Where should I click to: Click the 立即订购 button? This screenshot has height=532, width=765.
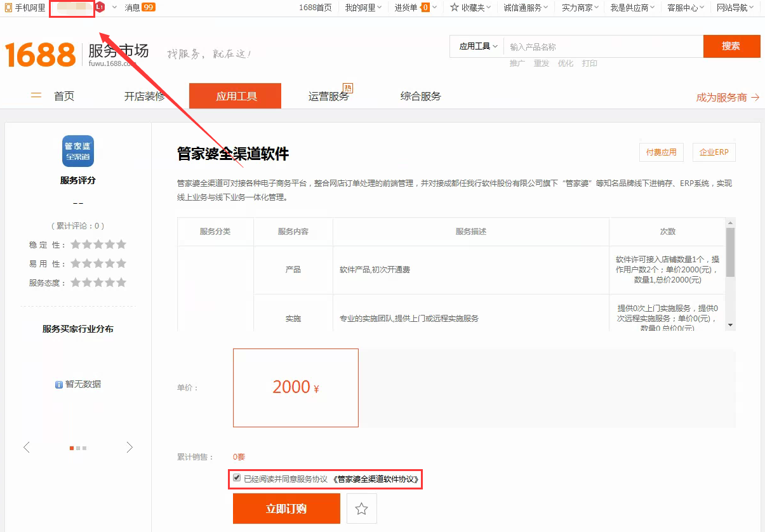pyautogui.click(x=286, y=509)
